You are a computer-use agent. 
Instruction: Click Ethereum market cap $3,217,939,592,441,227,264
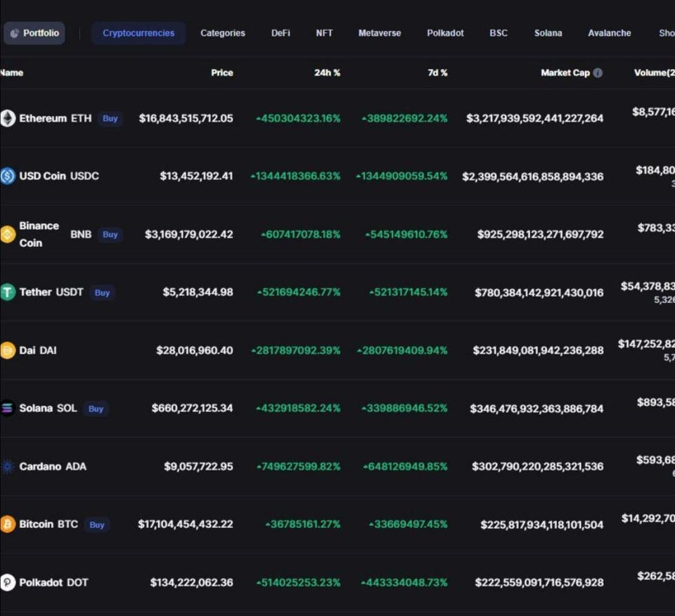[534, 118]
